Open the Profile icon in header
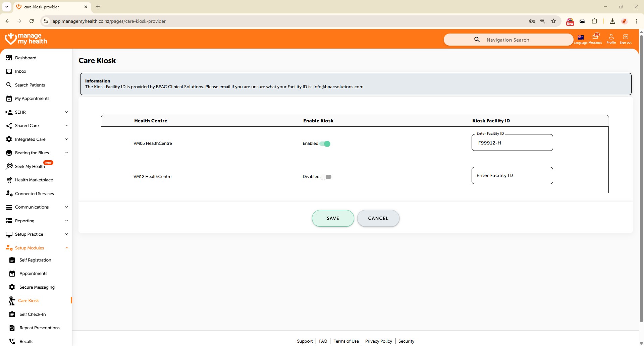The width and height of the screenshot is (644, 346). (x=611, y=37)
